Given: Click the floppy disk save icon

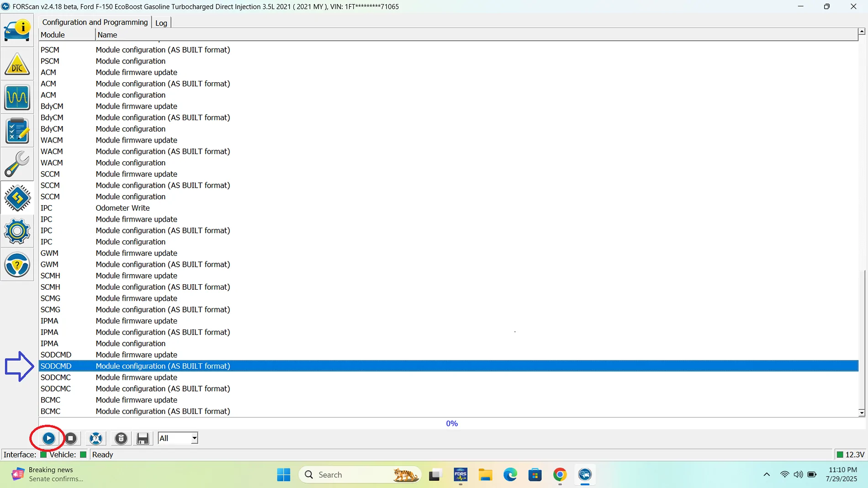Looking at the screenshot, I should [x=143, y=438].
